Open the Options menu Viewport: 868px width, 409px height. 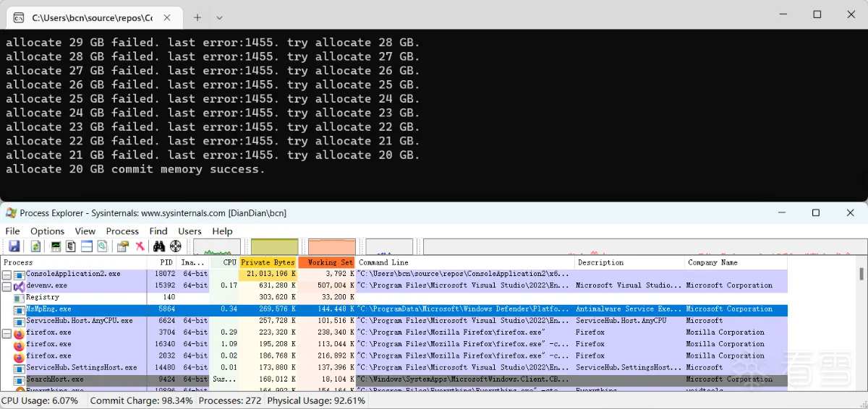click(47, 231)
